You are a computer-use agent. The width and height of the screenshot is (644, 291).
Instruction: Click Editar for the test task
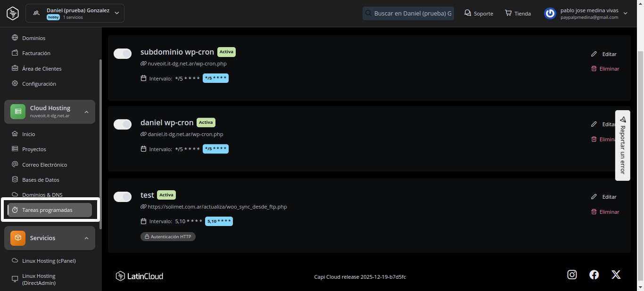pyautogui.click(x=609, y=197)
